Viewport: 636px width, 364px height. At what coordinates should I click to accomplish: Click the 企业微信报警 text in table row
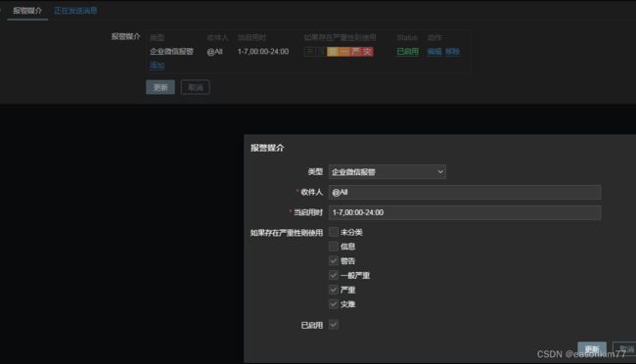point(171,52)
